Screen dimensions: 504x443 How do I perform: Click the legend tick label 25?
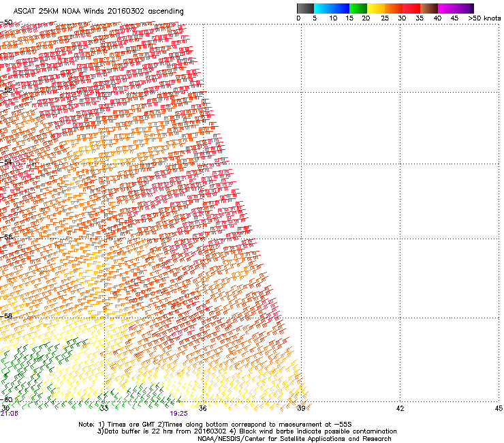[x=385, y=18]
